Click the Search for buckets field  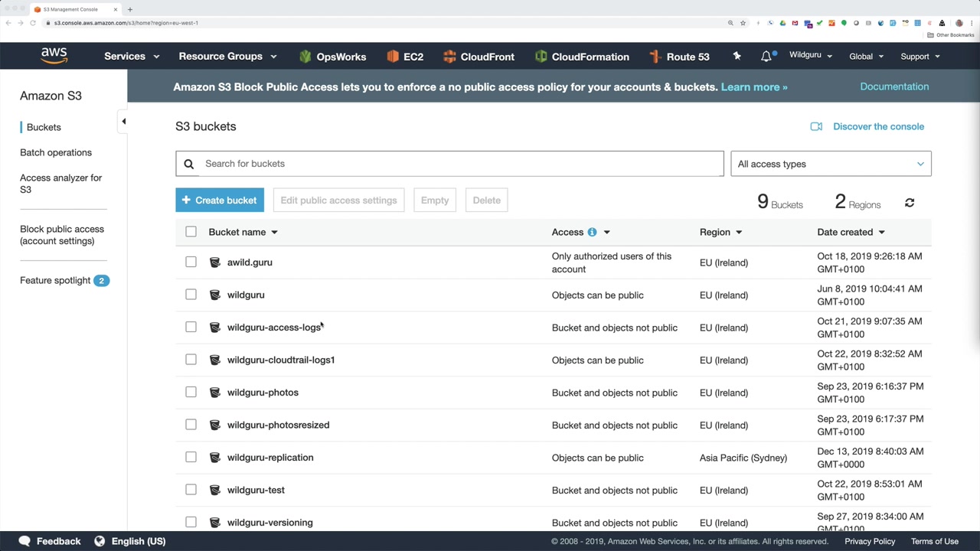click(x=459, y=164)
